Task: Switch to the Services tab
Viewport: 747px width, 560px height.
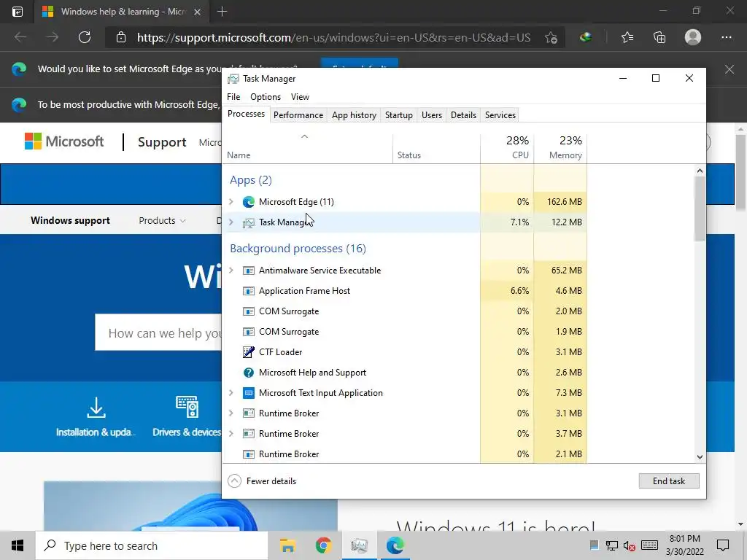Action: click(x=500, y=115)
